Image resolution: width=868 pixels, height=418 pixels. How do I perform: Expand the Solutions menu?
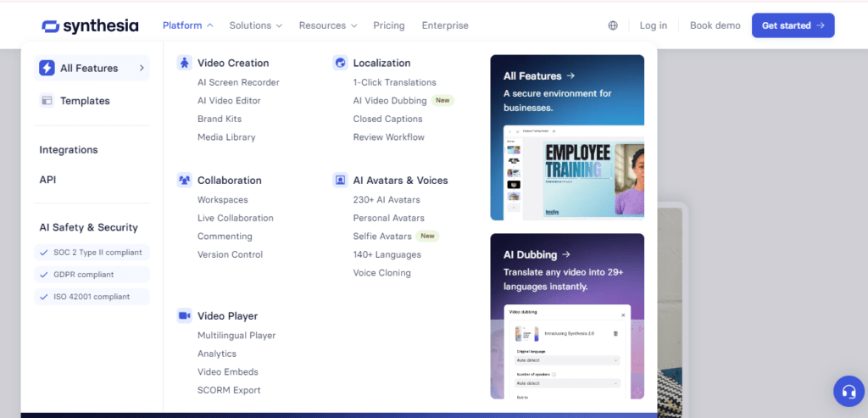[256, 25]
